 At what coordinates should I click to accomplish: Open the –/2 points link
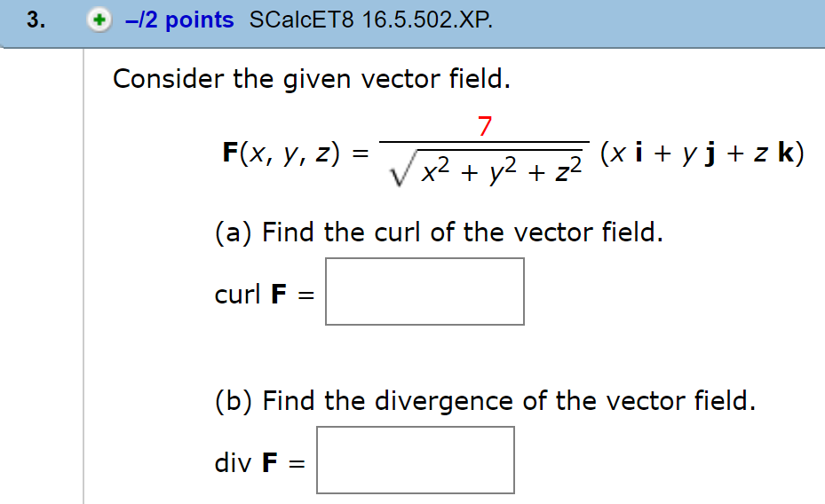pyautogui.click(x=179, y=20)
